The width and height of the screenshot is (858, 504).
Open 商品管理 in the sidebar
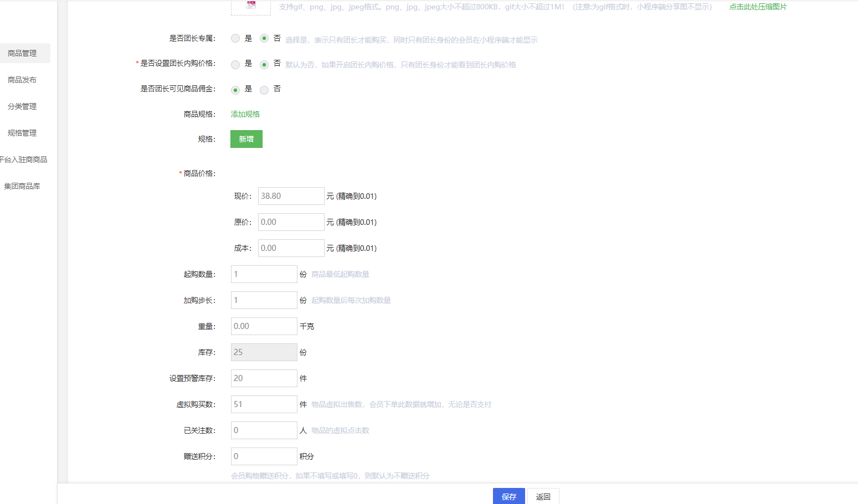pyautogui.click(x=22, y=53)
